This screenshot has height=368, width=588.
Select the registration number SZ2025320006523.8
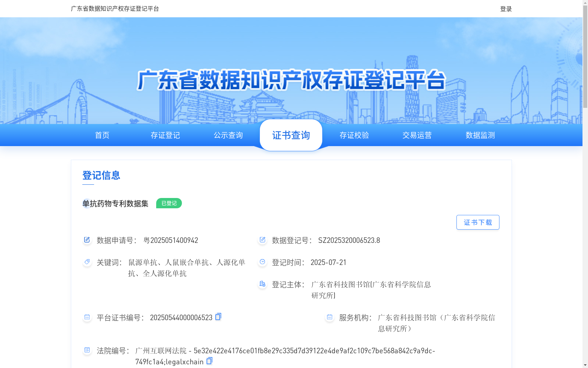coord(349,240)
